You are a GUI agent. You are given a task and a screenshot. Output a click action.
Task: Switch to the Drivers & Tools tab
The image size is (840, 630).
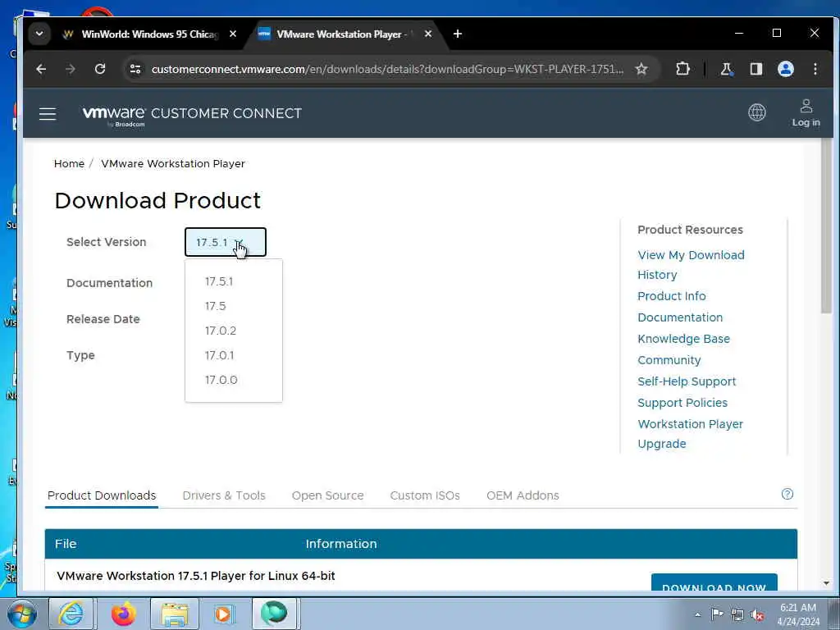click(x=224, y=495)
